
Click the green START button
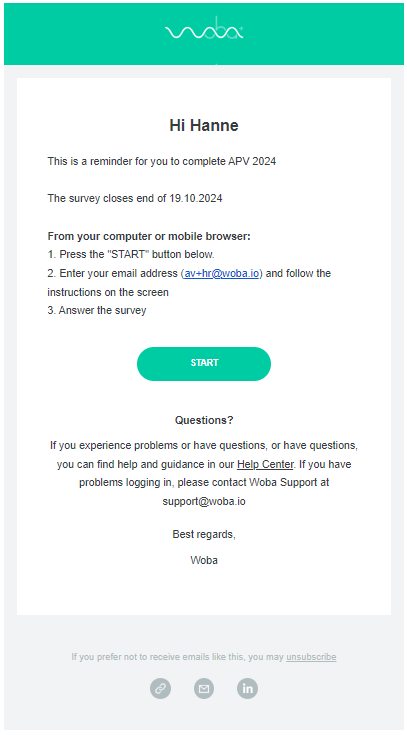tap(204, 363)
